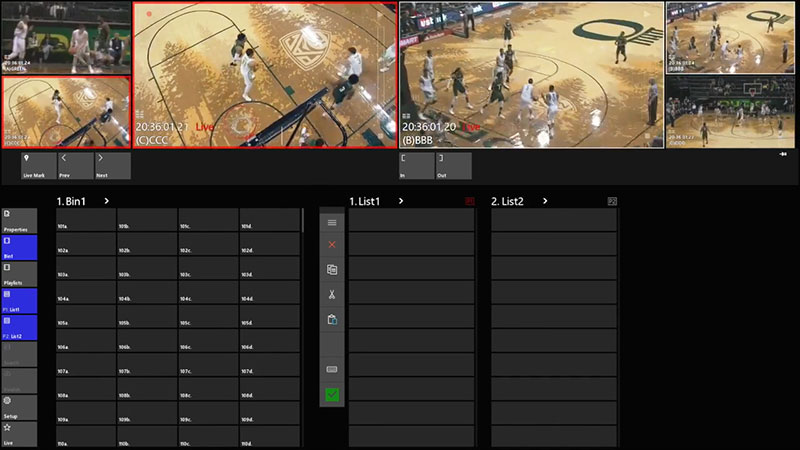Set the In point marker
The width and height of the screenshot is (800, 450).
(x=416, y=166)
